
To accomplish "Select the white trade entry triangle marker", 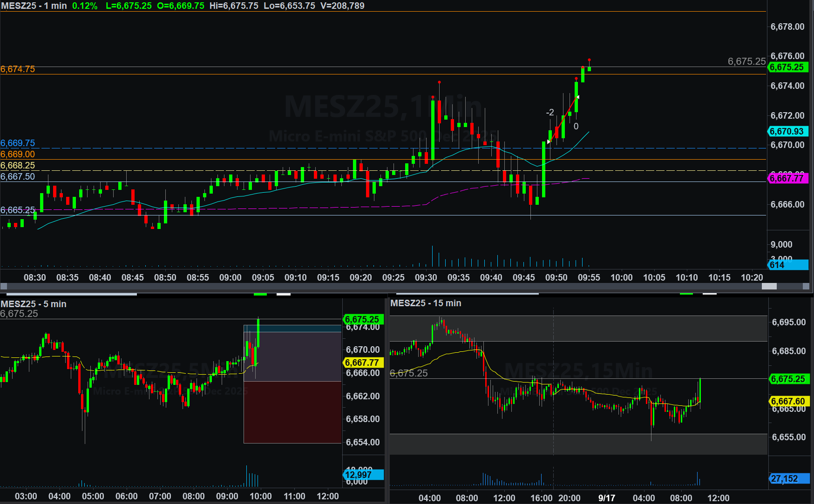I will tap(549, 141).
